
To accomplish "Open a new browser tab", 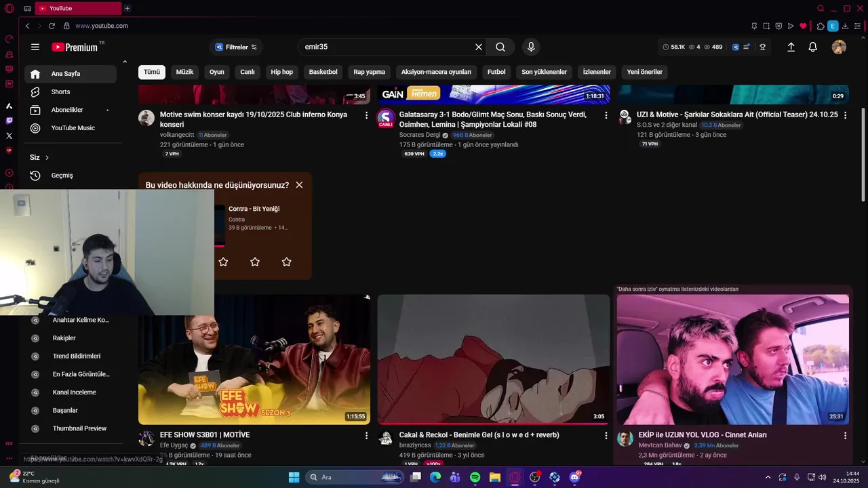I will (x=127, y=8).
